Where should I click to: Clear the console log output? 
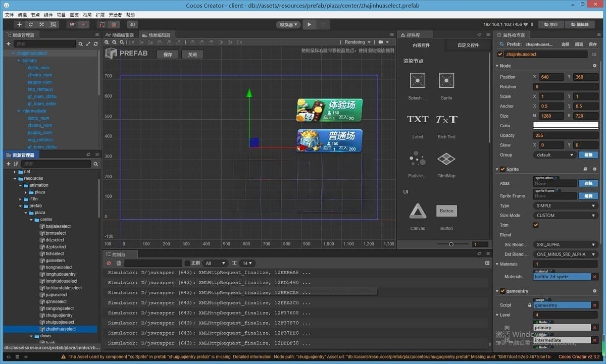click(x=109, y=263)
